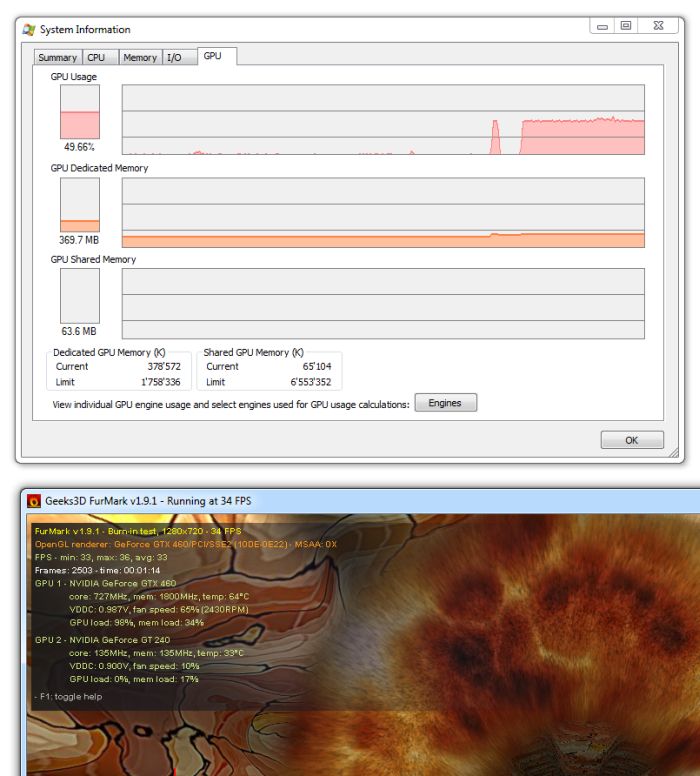Maximize the System Information window
700x776 pixels.
[626, 26]
